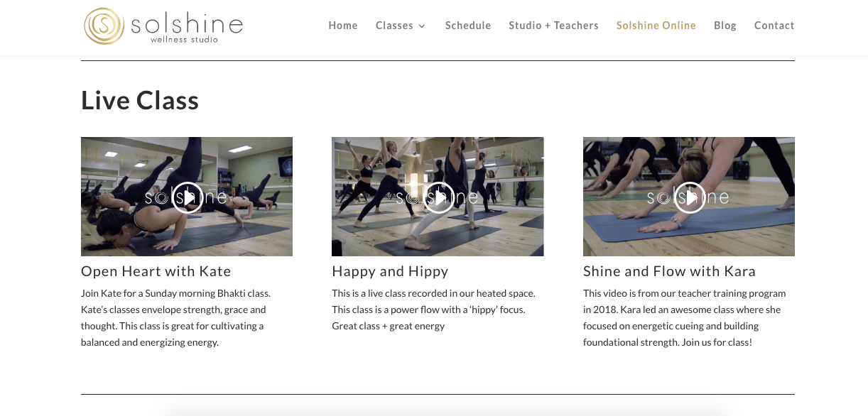Click the 'This video is from our teacher training' text
The width and height of the screenshot is (868, 416).
[685, 317]
